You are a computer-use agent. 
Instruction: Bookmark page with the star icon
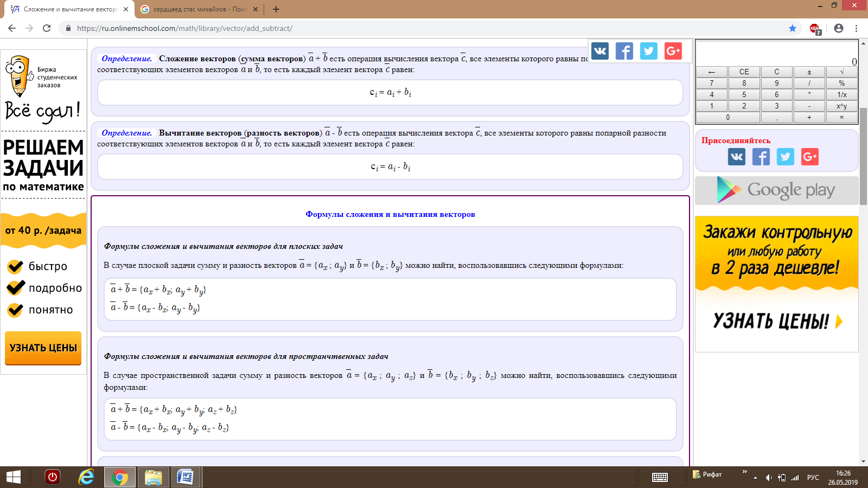click(x=793, y=28)
